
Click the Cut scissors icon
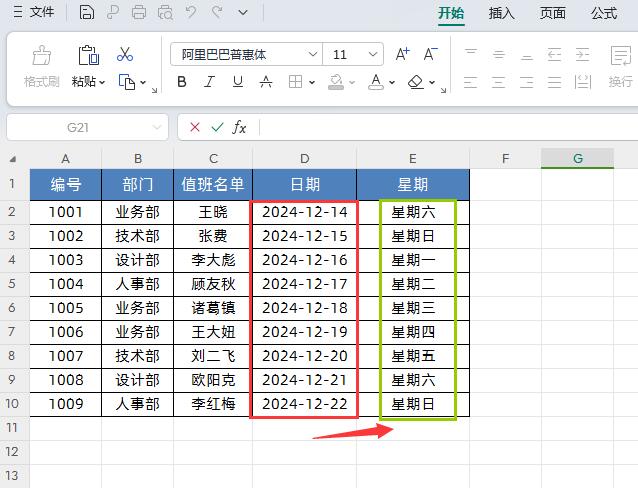(125, 54)
